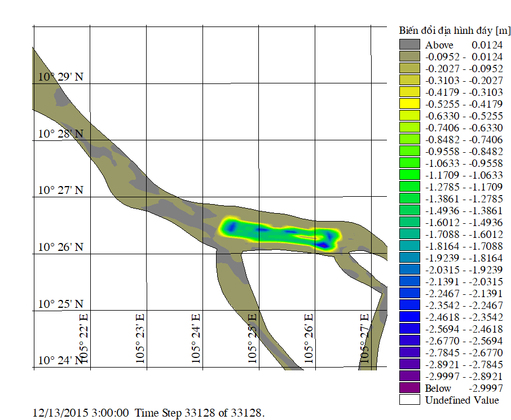Click the 105° 27' E longitude label

[364, 338]
